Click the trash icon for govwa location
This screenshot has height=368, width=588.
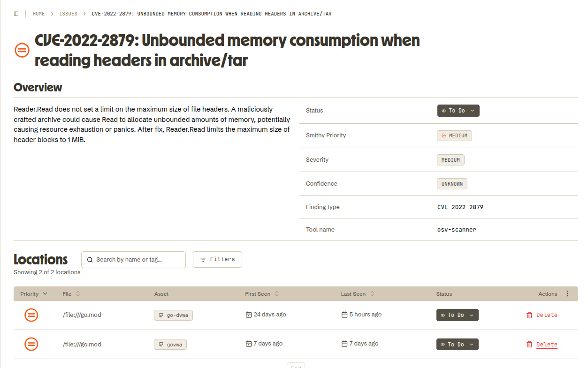[x=529, y=345]
